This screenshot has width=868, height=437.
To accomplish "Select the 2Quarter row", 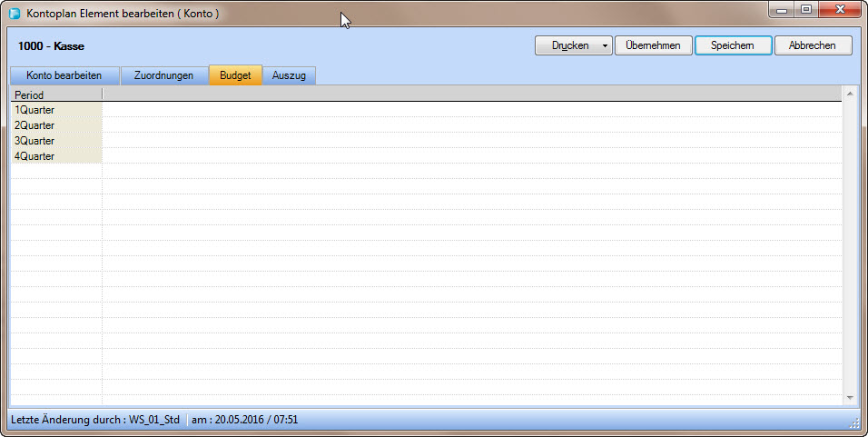I will click(x=54, y=125).
